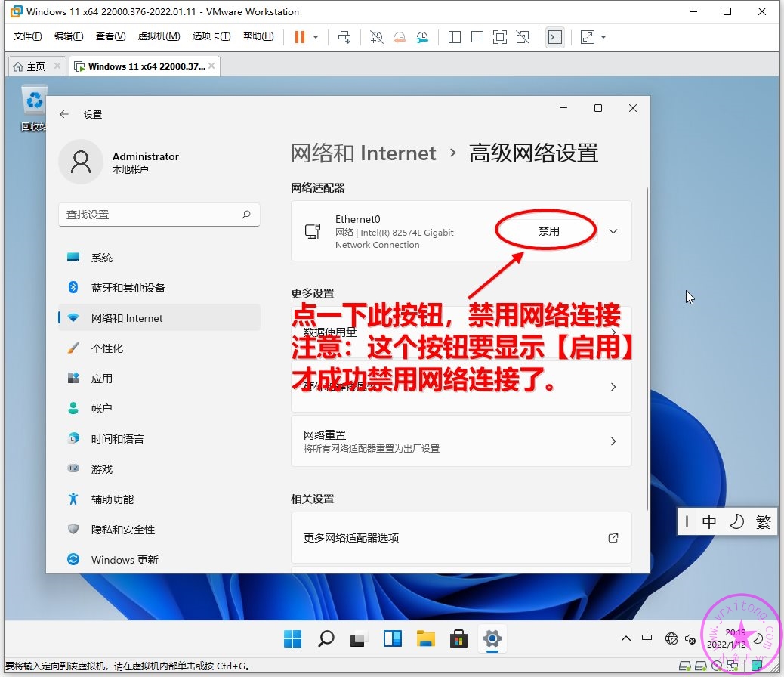Open File Explorer from the taskbar
The width and height of the screenshot is (784, 677).
[425, 639]
